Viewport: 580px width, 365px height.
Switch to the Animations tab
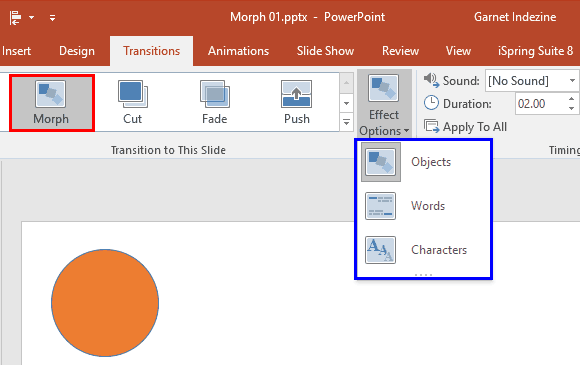[x=239, y=51]
